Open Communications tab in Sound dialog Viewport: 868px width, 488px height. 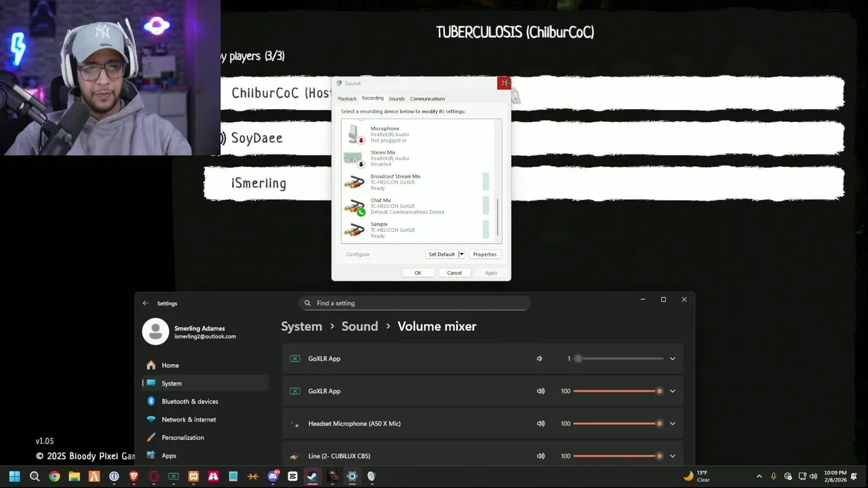click(x=427, y=99)
